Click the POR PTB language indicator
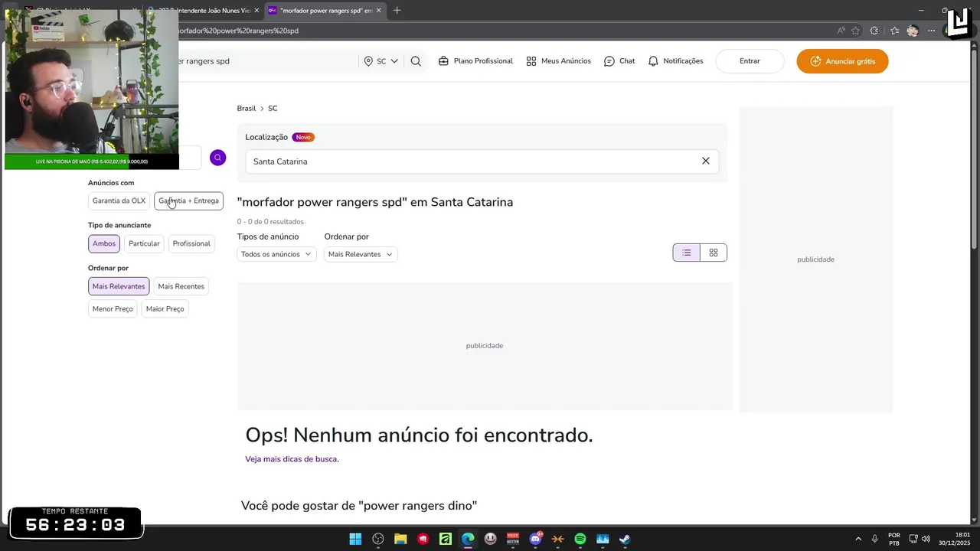This screenshot has width=980, height=551. click(894, 539)
